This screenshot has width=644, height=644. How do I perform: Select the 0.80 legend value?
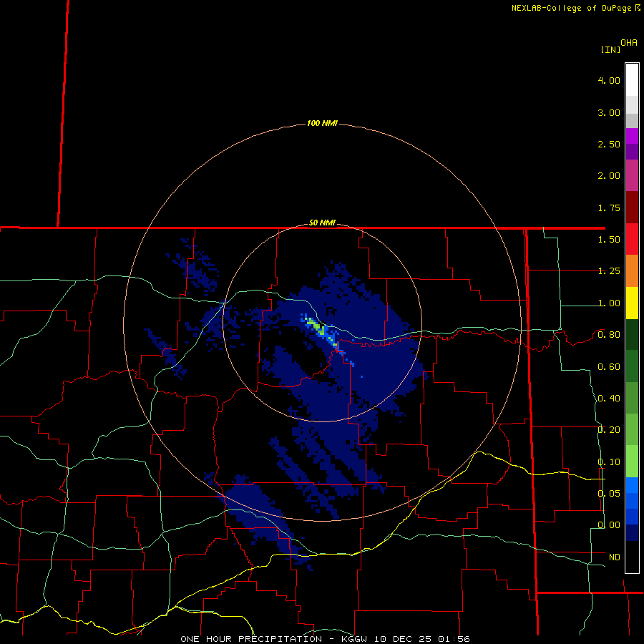point(609,335)
